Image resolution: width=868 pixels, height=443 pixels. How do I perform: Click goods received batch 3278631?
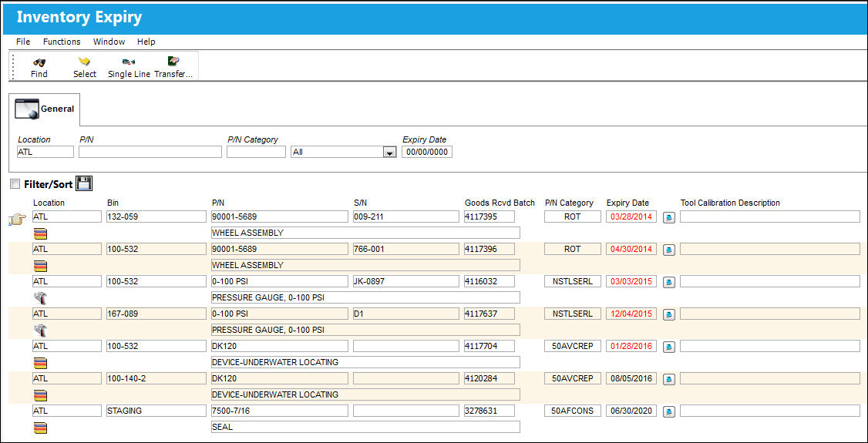coord(490,411)
